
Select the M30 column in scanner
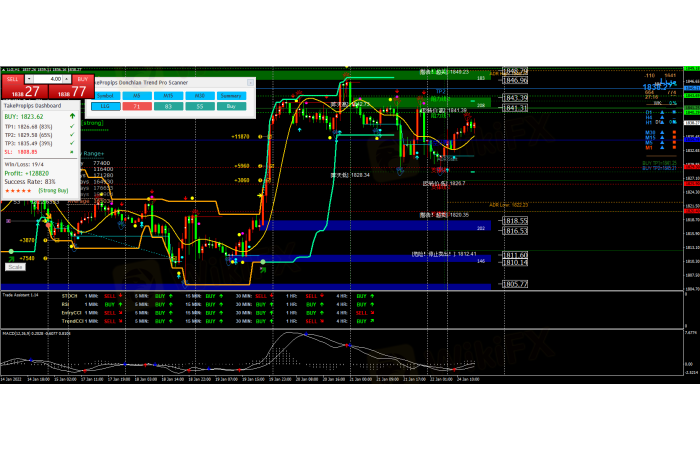tap(200, 95)
